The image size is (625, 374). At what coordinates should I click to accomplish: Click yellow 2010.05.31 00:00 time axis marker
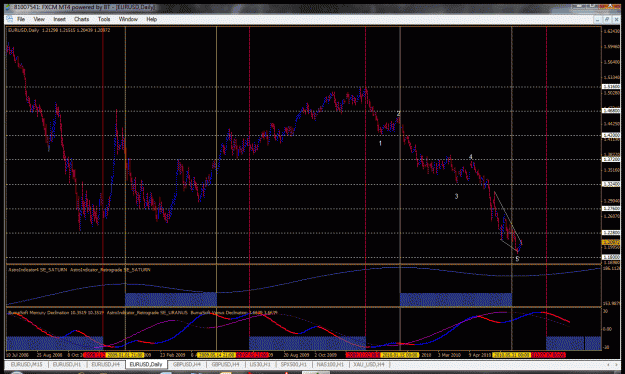[x=511, y=355]
